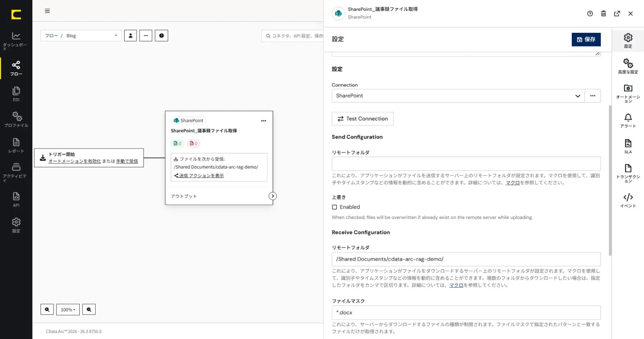The width and height of the screenshot is (644, 339).
Task: Open the help icon in panel header
Action: coord(590,14)
